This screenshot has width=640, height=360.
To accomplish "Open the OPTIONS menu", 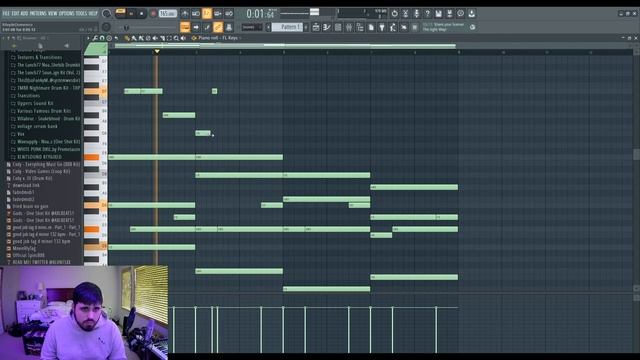I will (x=67, y=13).
